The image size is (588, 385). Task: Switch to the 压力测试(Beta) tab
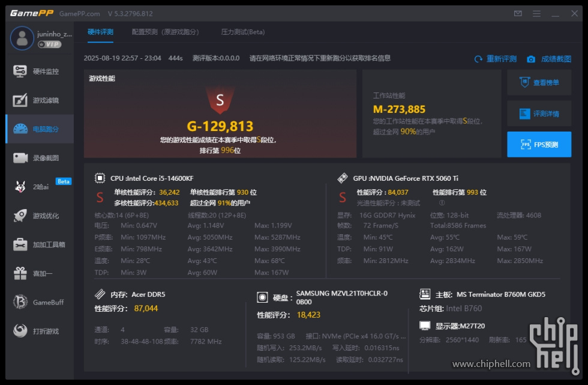[x=243, y=32]
